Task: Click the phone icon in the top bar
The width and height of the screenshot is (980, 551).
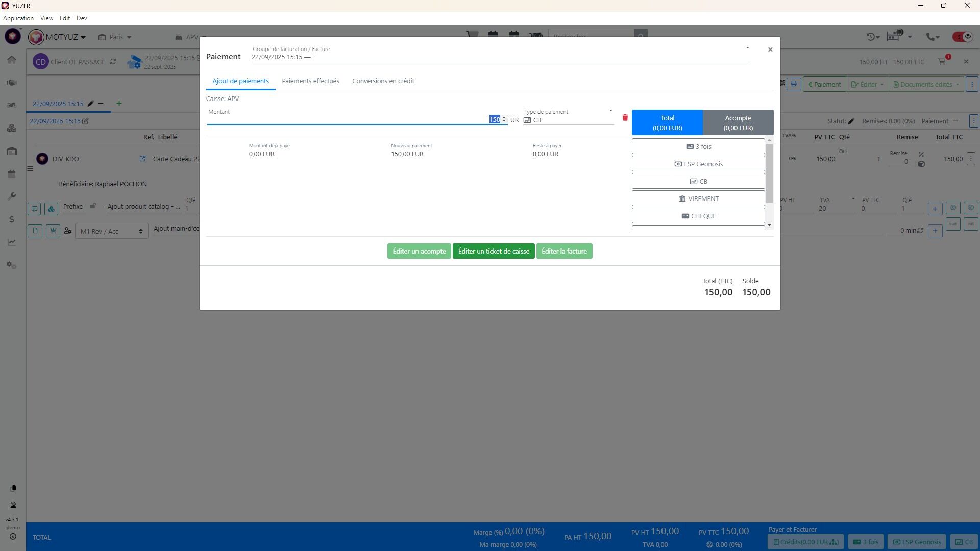Action: click(x=932, y=37)
